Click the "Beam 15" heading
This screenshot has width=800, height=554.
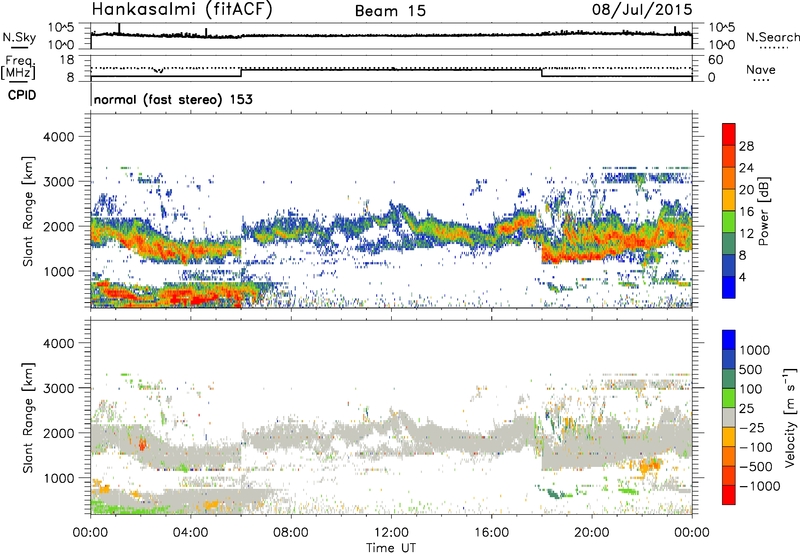coord(390,11)
